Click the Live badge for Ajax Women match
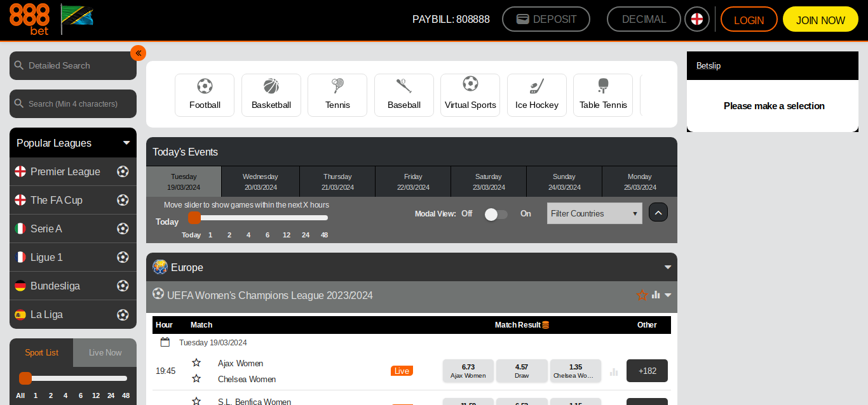 tap(402, 371)
